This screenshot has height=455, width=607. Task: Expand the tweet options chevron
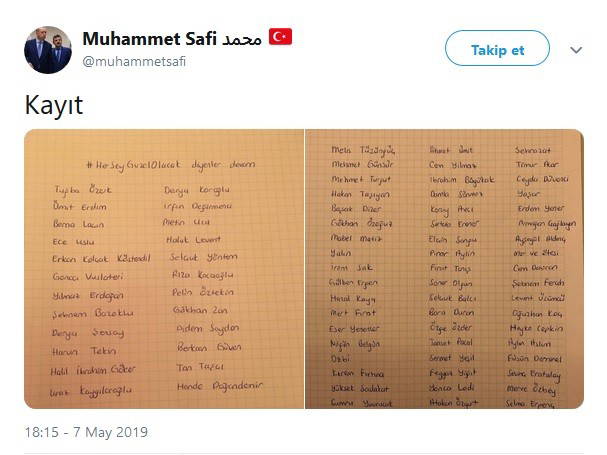pos(576,50)
